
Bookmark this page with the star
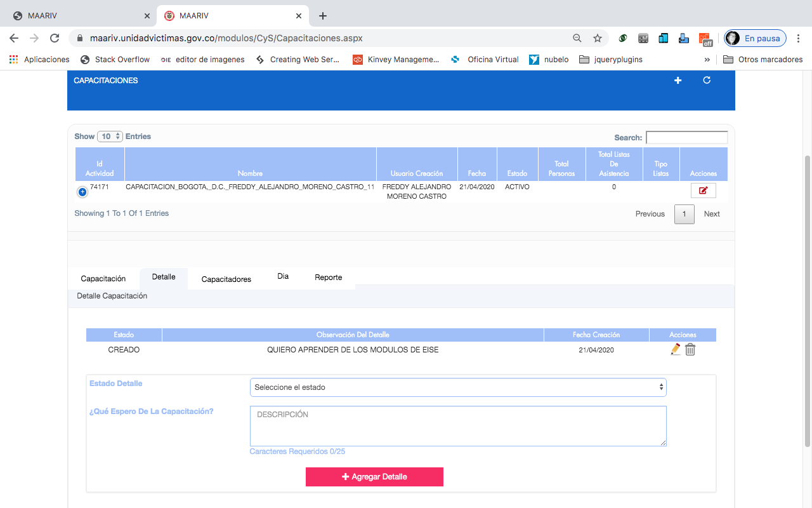click(x=598, y=38)
